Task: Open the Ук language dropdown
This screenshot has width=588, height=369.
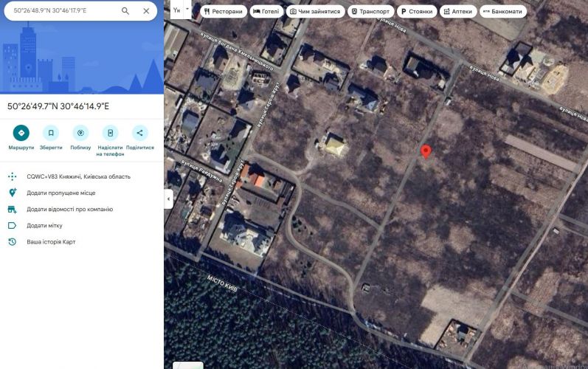Action: (181, 11)
